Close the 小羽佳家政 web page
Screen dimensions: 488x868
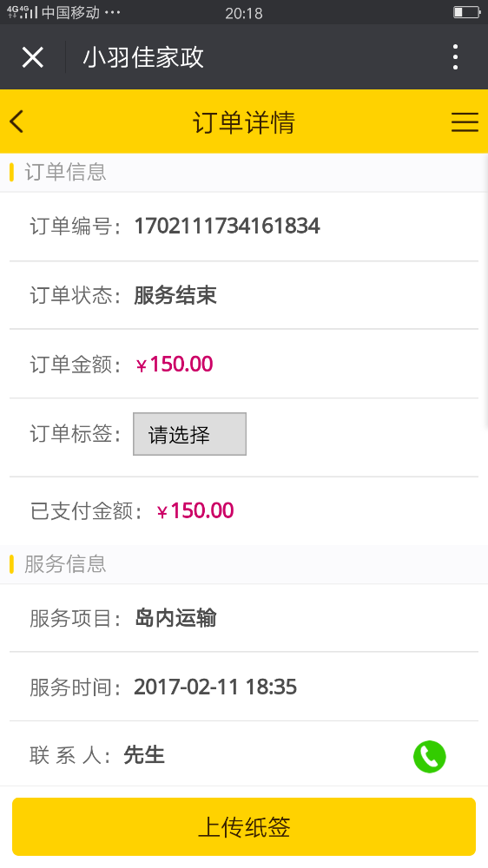pos(33,57)
